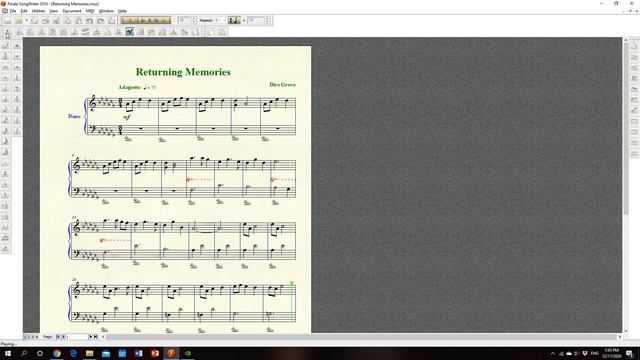Image resolution: width=640 pixels, height=360 pixels.
Task: Click the highlighted active tool in main palette
Action: click(x=130, y=32)
